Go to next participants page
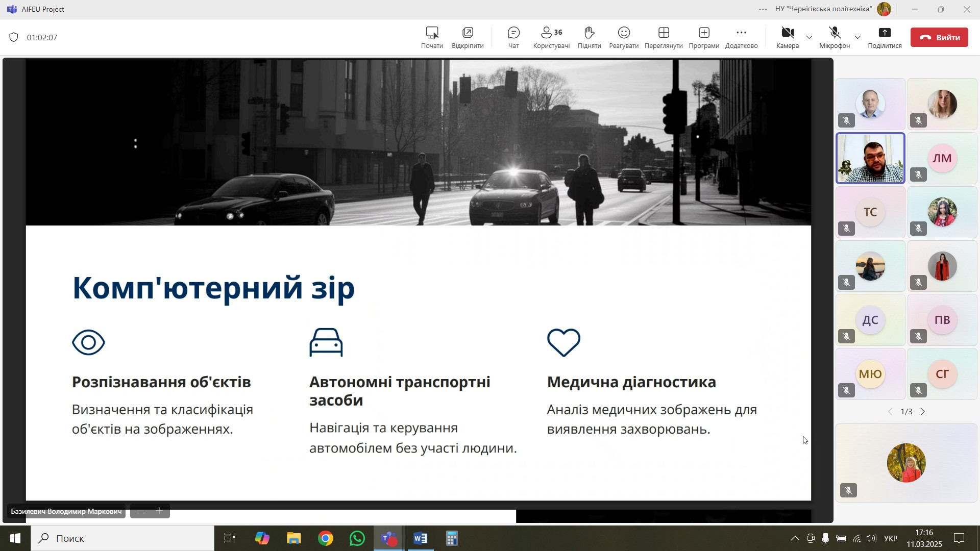 923,412
